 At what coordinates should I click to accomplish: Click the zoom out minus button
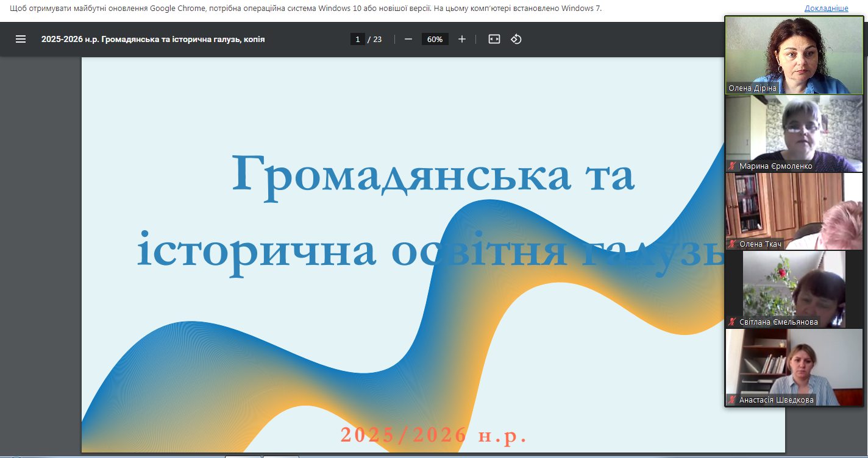[x=408, y=39]
